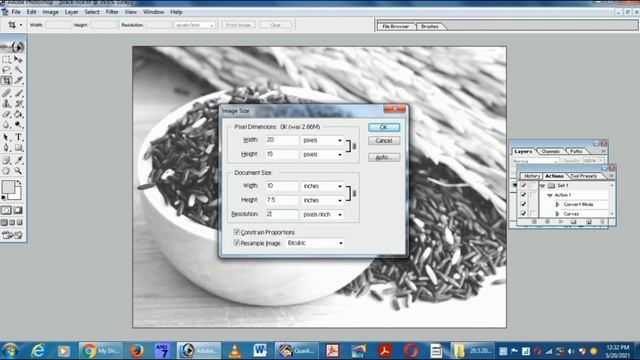Screen dimensions: 640x360
Task: Click the foreground color swatch
Action: [x=8, y=187]
